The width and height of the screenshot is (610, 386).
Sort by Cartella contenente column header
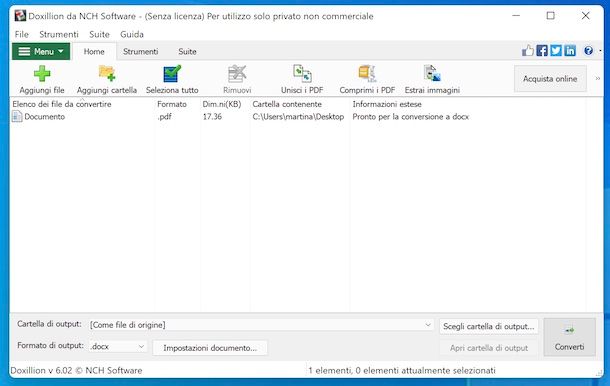pos(287,104)
